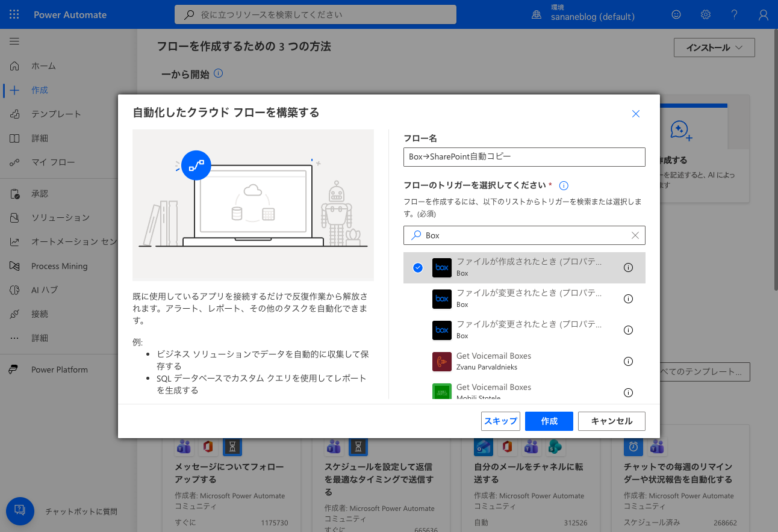This screenshot has width=778, height=532.
Task: Select Get Voicemail Boxes by Zvanu Parvaldnieks
Action: [x=524, y=361]
